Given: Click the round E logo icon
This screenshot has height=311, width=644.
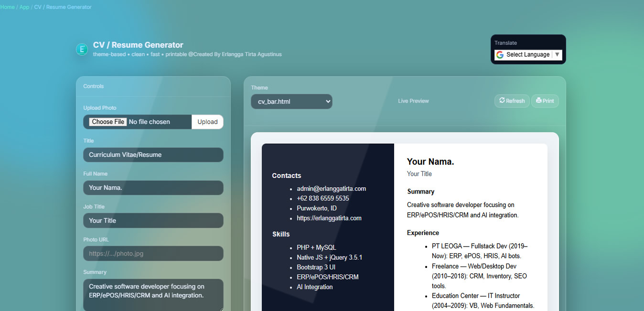Looking at the screenshot, I should pos(82,49).
